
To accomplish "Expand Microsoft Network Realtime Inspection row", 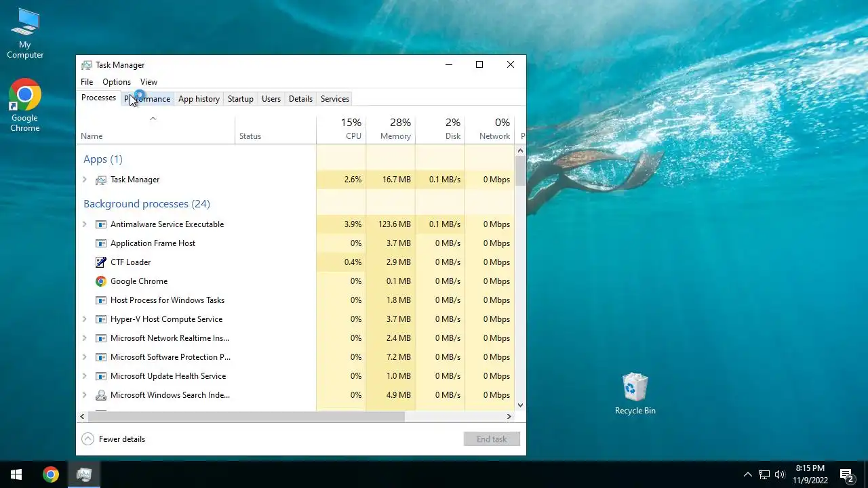I will pyautogui.click(x=85, y=338).
